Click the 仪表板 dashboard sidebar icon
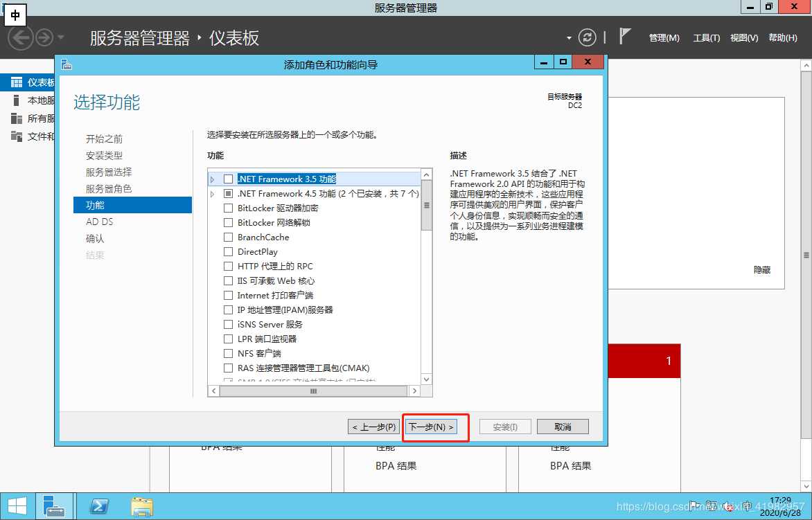 (17, 82)
